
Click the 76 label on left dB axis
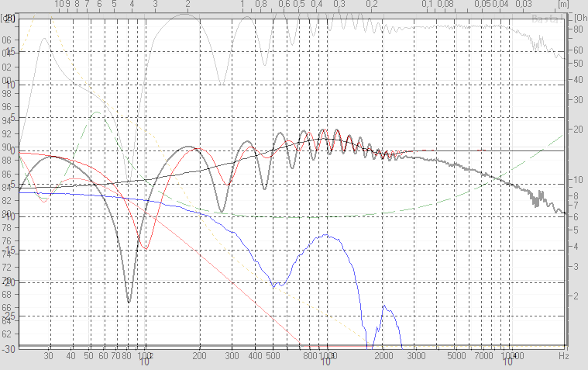coord(6,240)
